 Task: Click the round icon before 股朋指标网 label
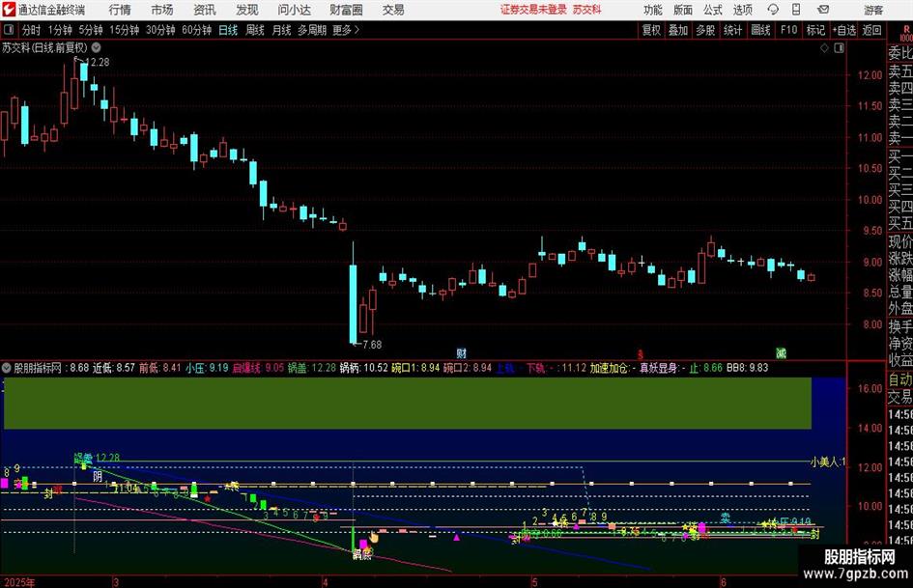point(7,367)
